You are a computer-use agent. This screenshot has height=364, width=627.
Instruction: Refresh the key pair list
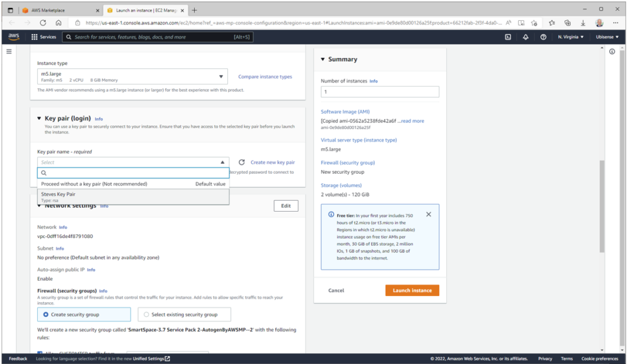(x=241, y=162)
